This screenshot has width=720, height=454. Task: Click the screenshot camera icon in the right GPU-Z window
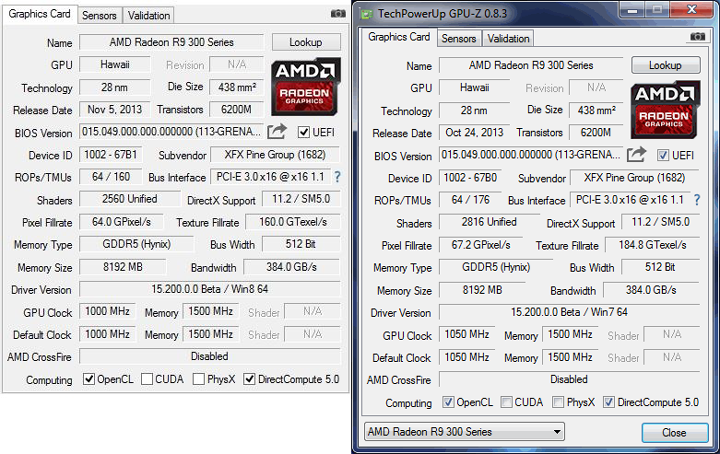(698, 37)
